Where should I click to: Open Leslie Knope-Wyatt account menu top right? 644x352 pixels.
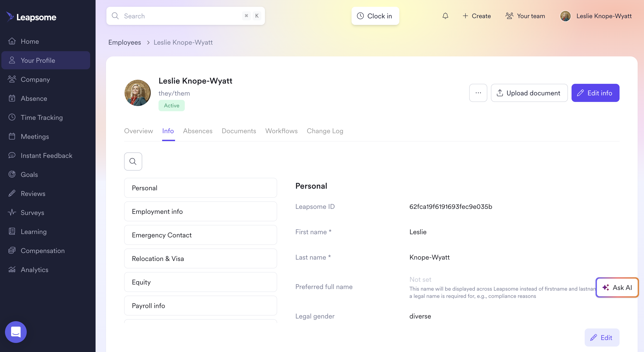tap(596, 16)
